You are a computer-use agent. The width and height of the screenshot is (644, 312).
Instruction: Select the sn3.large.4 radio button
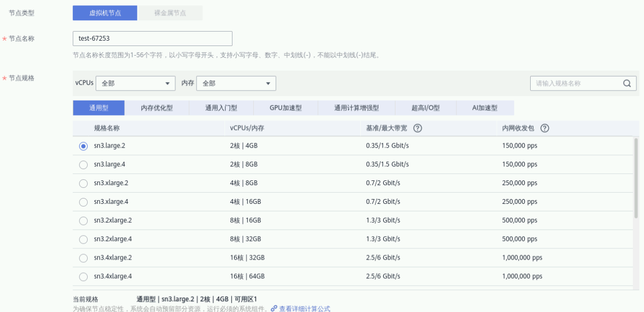(x=83, y=165)
